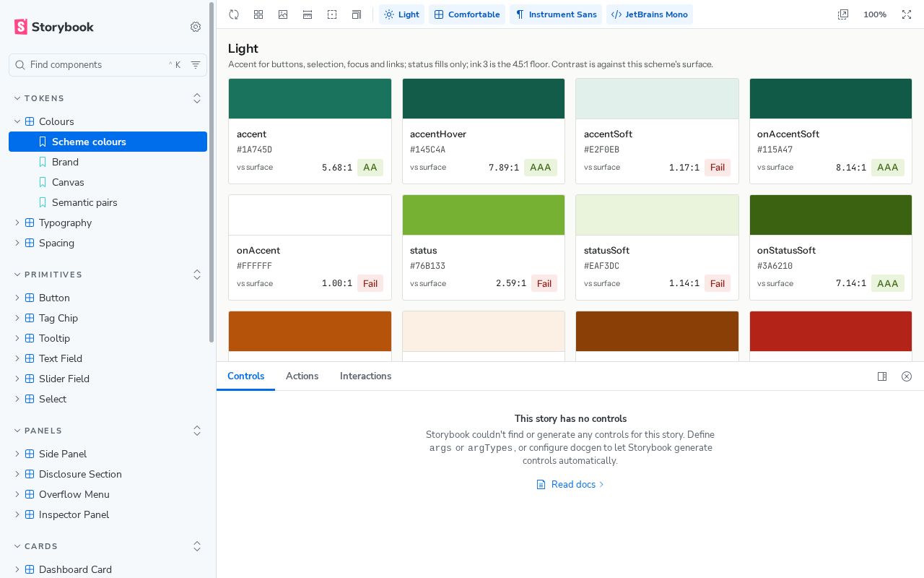Open the image-shaped backgrounds icon in the toolbar

tap(283, 14)
